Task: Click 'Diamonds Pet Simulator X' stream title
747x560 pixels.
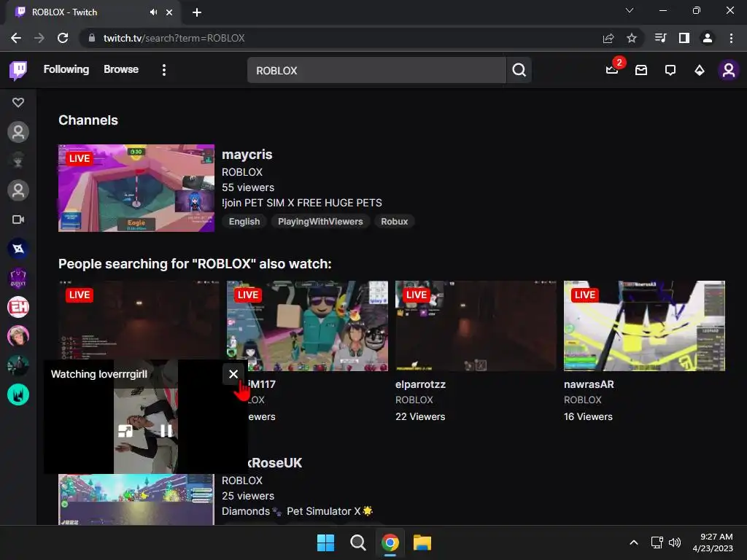Action: click(x=298, y=511)
